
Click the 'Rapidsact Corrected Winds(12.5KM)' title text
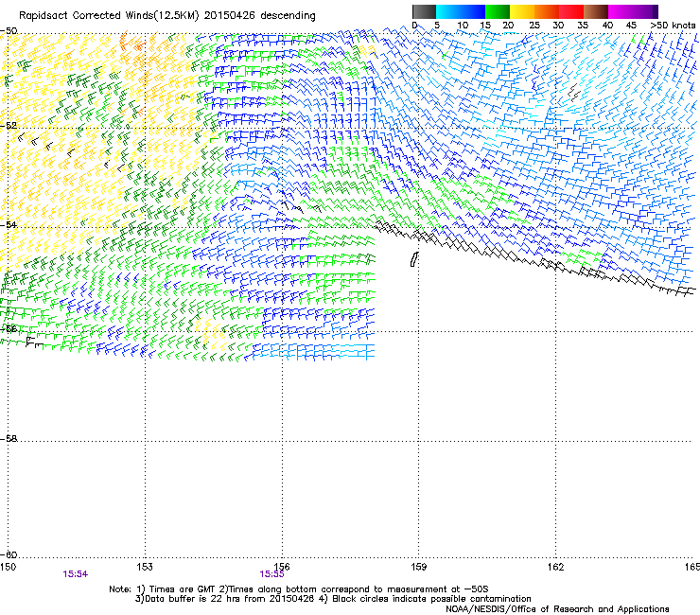click(x=109, y=16)
